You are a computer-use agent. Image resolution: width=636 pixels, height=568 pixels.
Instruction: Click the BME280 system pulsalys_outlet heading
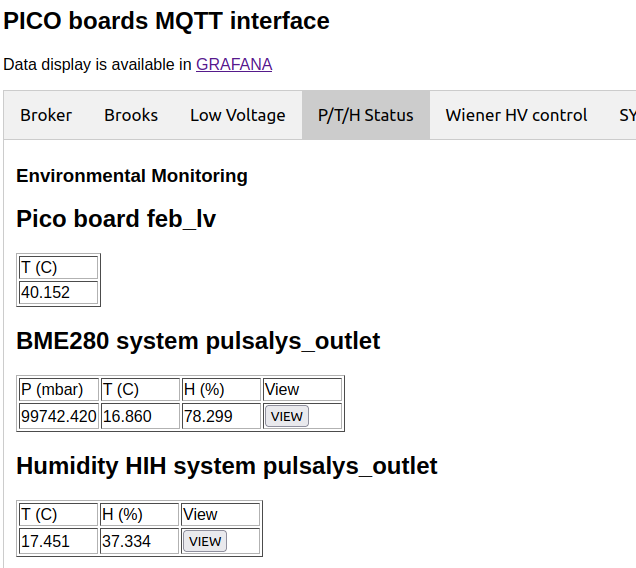198,341
